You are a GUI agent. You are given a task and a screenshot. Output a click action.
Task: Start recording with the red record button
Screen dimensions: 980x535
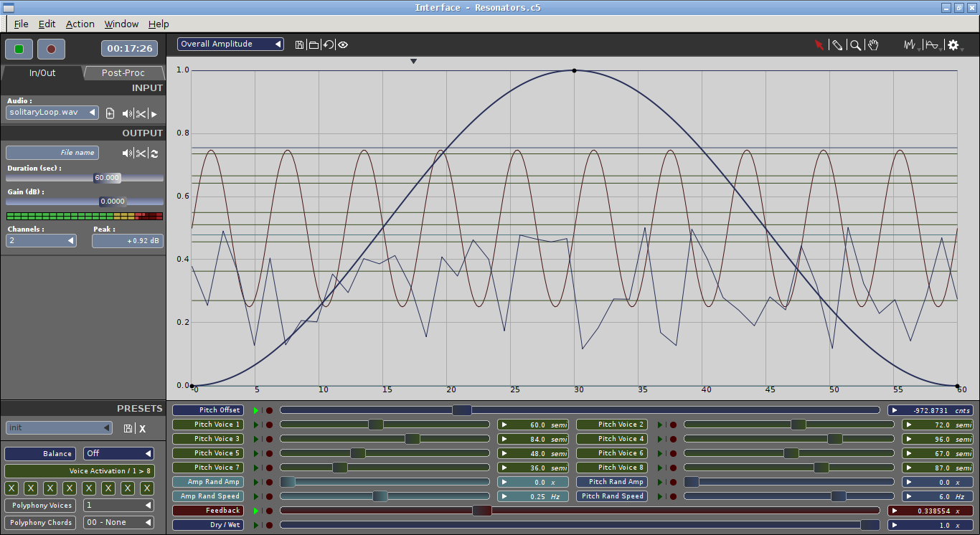click(51, 49)
